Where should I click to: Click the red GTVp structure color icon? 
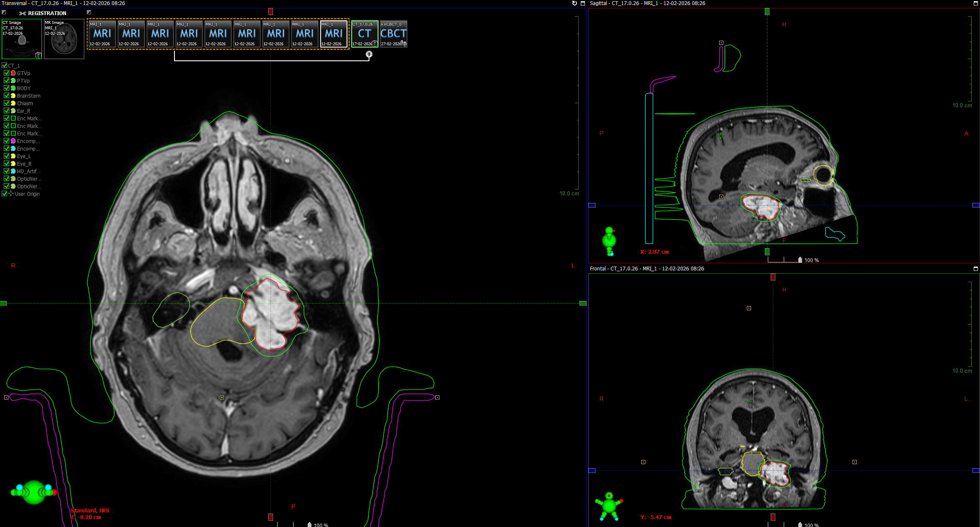(x=13, y=73)
